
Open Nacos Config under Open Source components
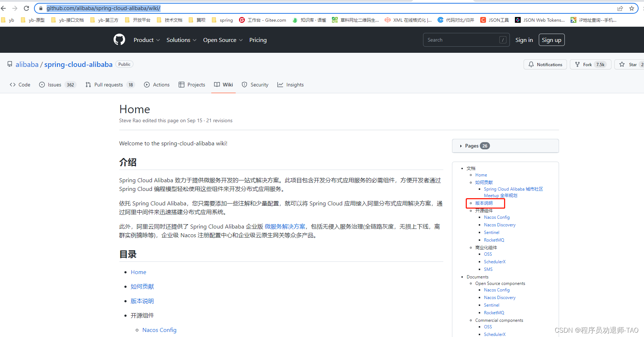(x=497, y=290)
